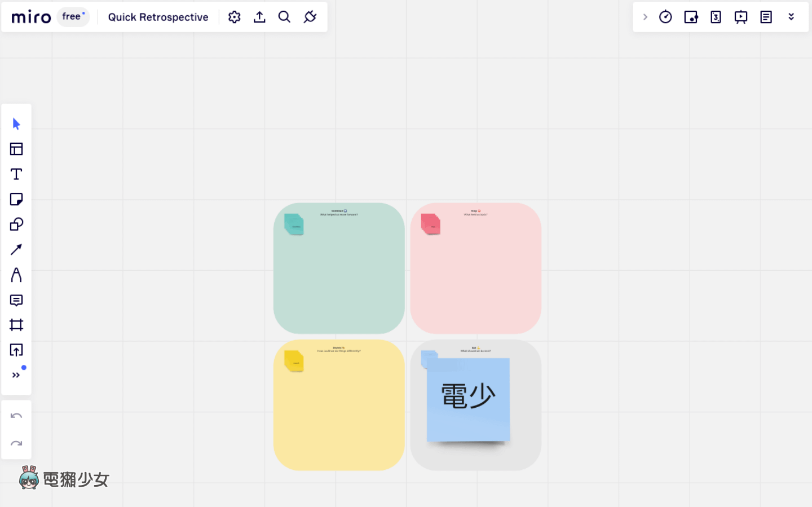Click the export board icon

point(259,17)
